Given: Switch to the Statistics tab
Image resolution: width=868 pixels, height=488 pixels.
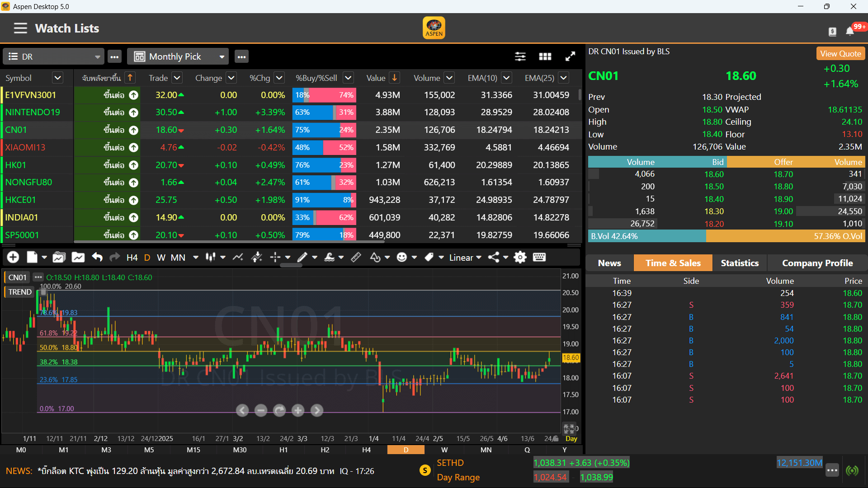Looking at the screenshot, I should pyautogui.click(x=740, y=263).
